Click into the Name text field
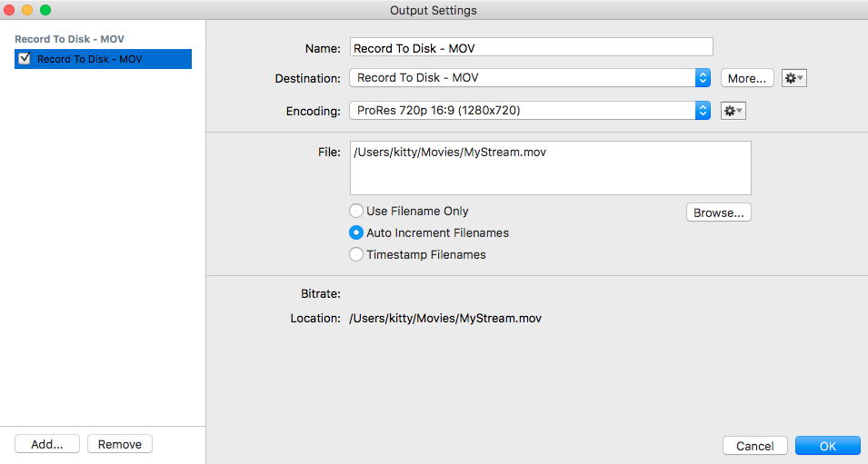Screen dimensions: 868x464 pyautogui.click(x=532, y=47)
